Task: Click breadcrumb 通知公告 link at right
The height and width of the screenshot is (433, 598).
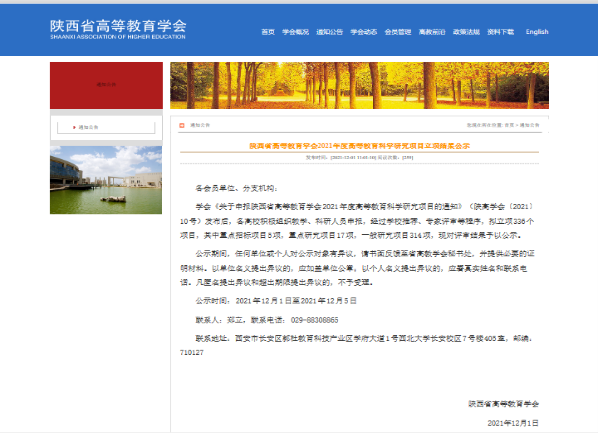Action: [530, 125]
